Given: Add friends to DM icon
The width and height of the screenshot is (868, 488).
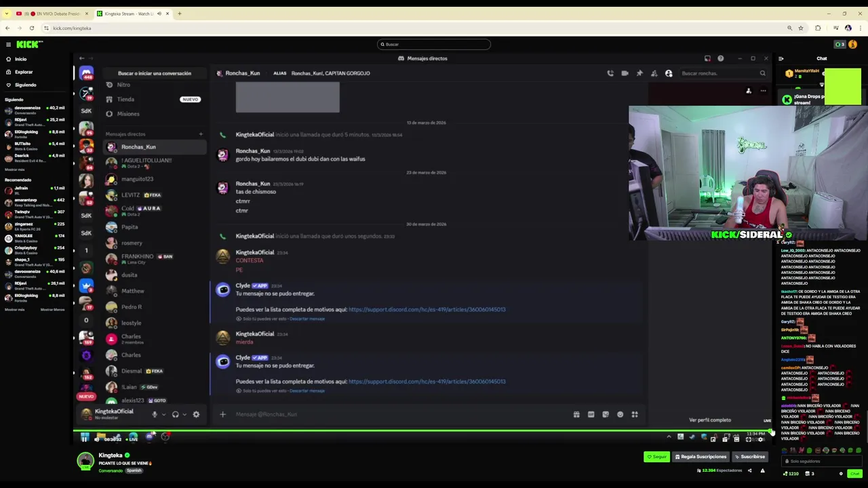Looking at the screenshot, I should pyautogui.click(x=654, y=73).
